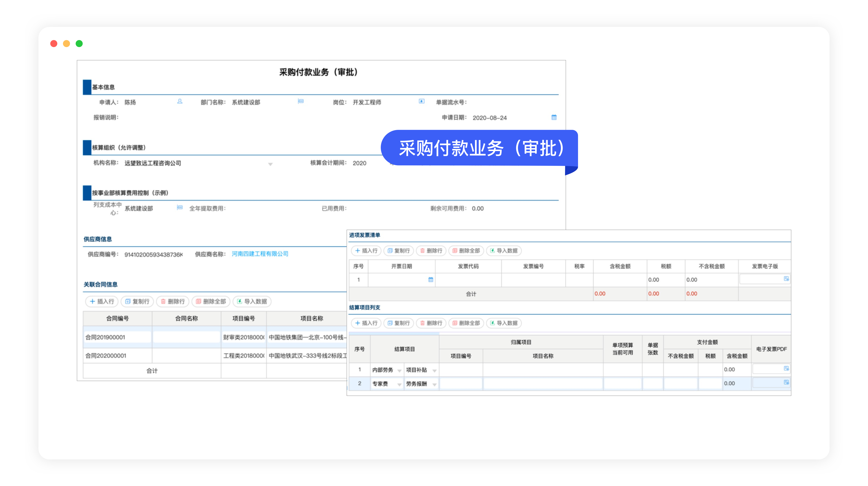Viewport: 868px width, 486px height.
Task: Select contract cell 合同202000001
Action: (117, 356)
